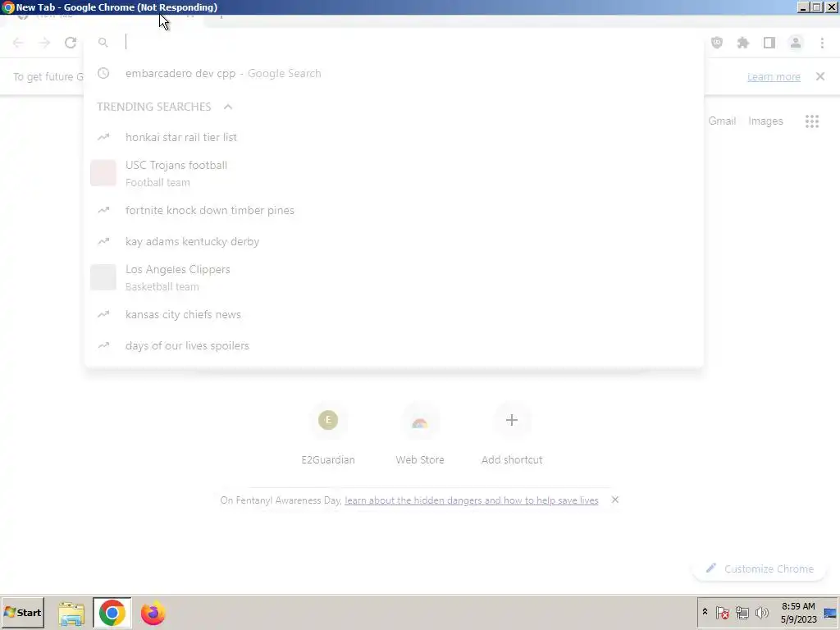Image resolution: width=840 pixels, height=630 pixels.
Task: Open Chrome's three-dot menu
Action: (x=822, y=43)
